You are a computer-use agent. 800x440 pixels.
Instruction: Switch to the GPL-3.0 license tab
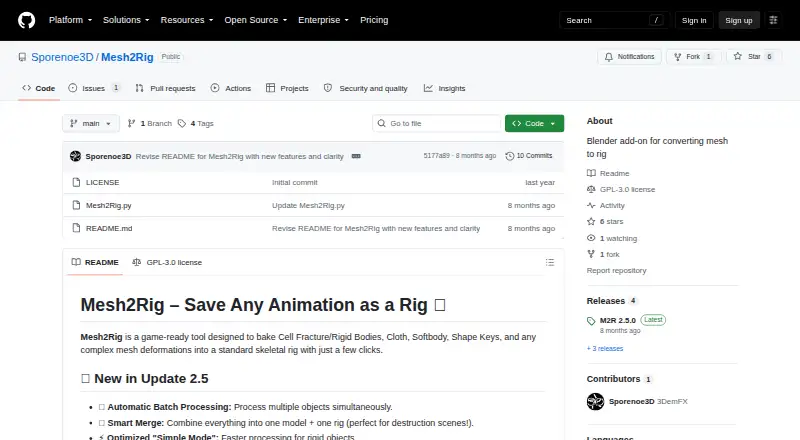[x=167, y=262]
